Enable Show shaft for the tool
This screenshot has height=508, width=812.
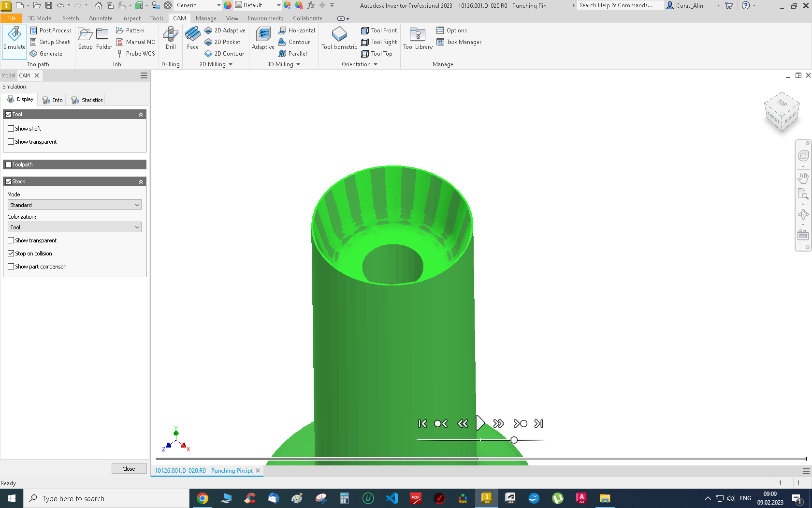coord(11,128)
